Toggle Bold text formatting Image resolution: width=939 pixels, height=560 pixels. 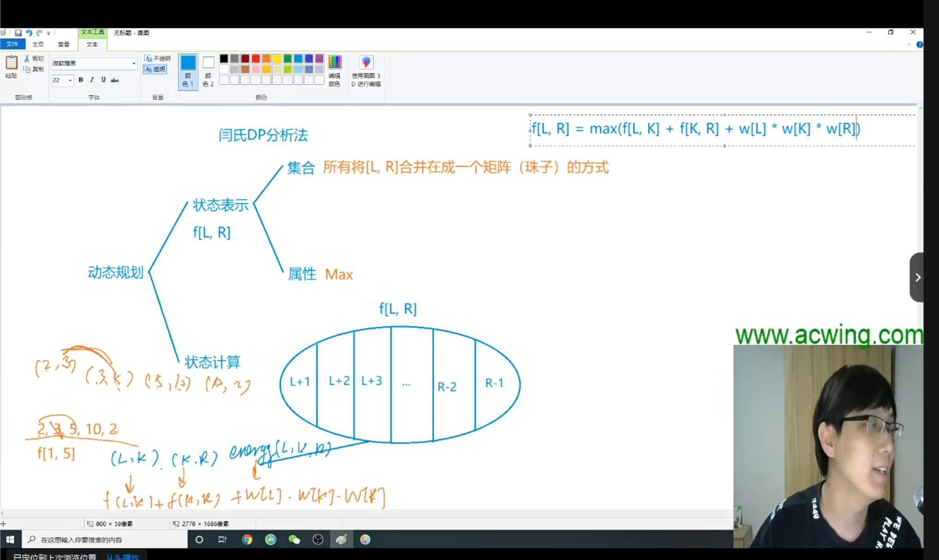81,80
